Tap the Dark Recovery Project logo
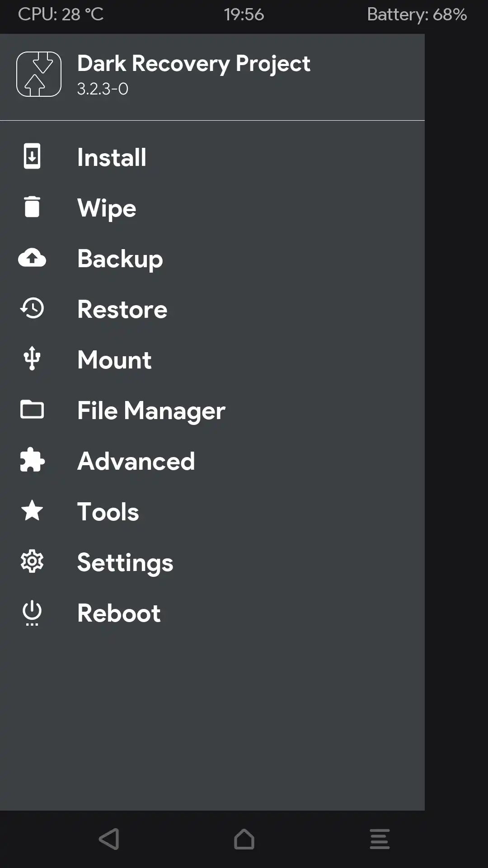This screenshot has height=868, width=488. click(39, 74)
